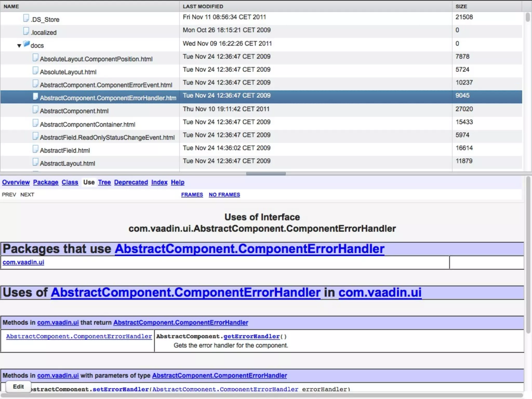Click date Thu Nov 10 19:11:42 CET 2011

tap(226, 109)
